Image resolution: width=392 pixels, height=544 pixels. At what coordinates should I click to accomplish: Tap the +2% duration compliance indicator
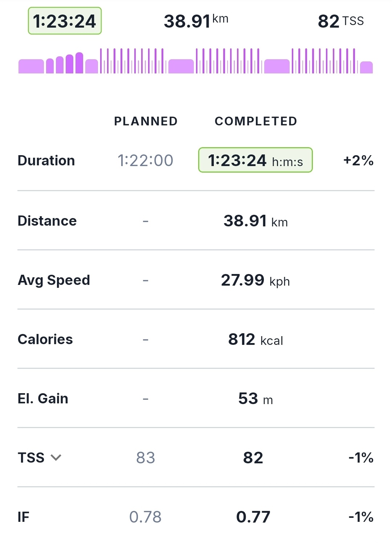click(358, 160)
